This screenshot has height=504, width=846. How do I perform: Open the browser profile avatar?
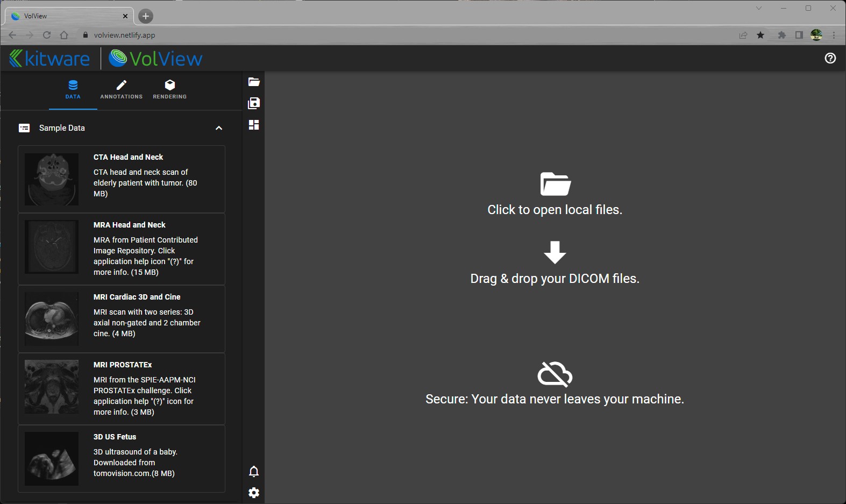(816, 35)
